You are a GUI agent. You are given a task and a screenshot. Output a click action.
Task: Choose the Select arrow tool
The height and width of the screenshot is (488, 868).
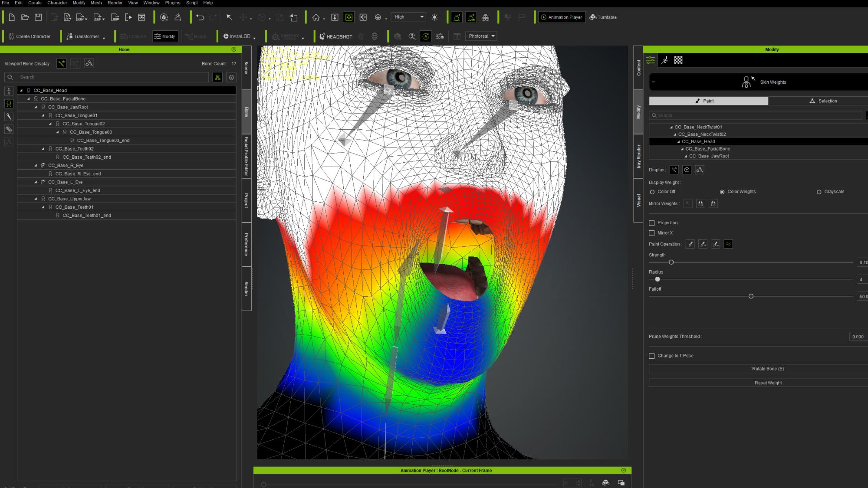click(x=229, y=17)
